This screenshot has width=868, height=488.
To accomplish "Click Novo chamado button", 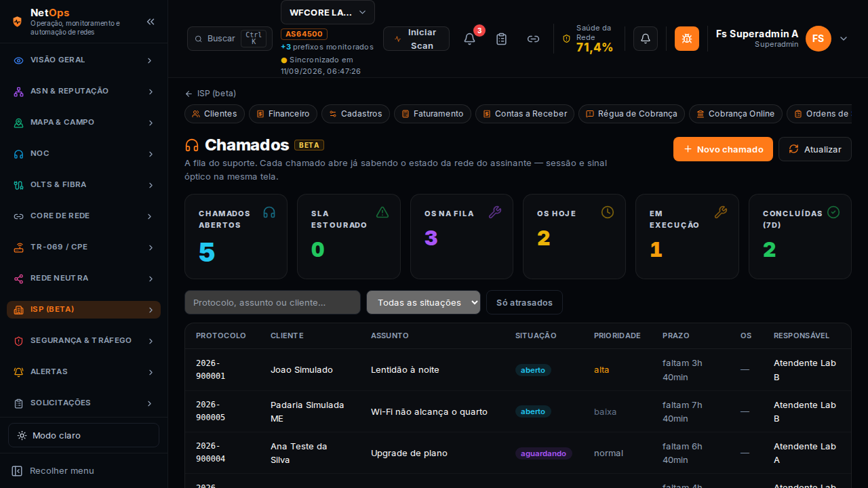I will pyautogui.click(x=723, y=149).
